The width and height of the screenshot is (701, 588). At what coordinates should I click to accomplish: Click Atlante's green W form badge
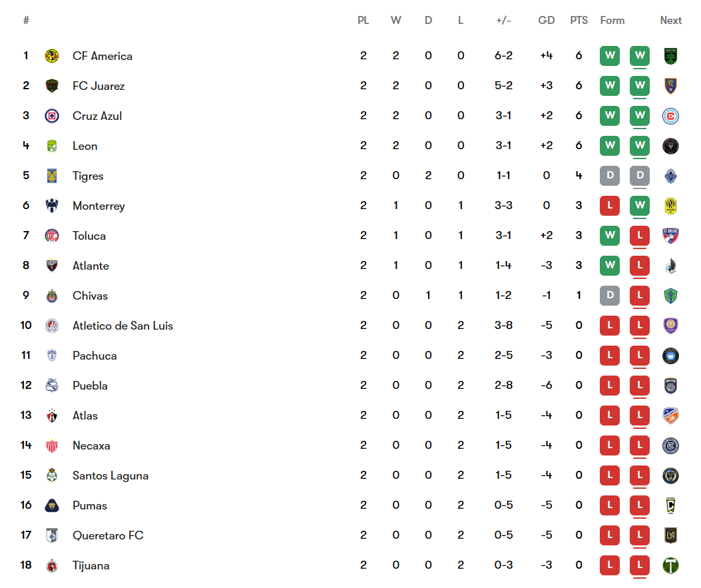(610, 266)
